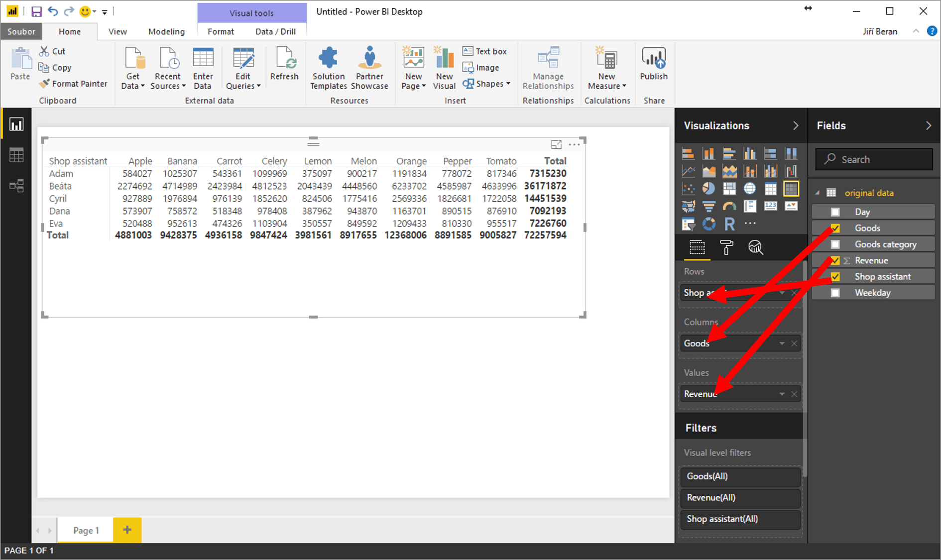The image size is (941, 560).
Task: Select the scatter chart visualization
Action: tap(688, 189)
